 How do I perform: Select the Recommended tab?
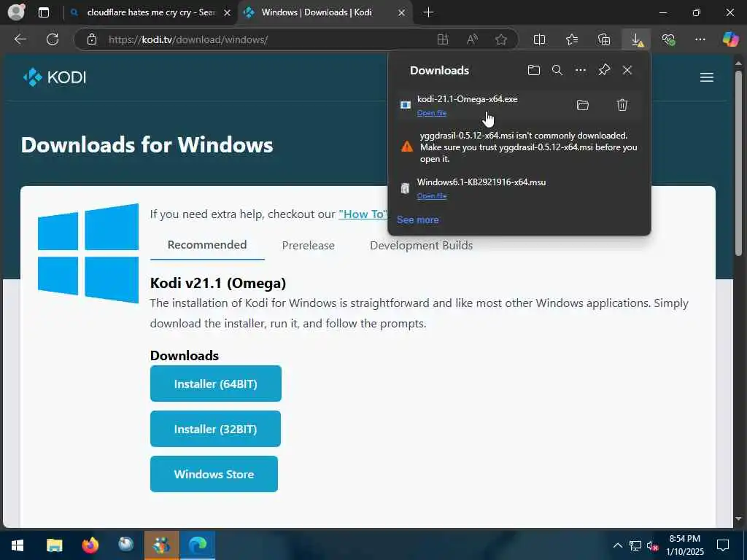pyautogui.click(x=207, y=245)
